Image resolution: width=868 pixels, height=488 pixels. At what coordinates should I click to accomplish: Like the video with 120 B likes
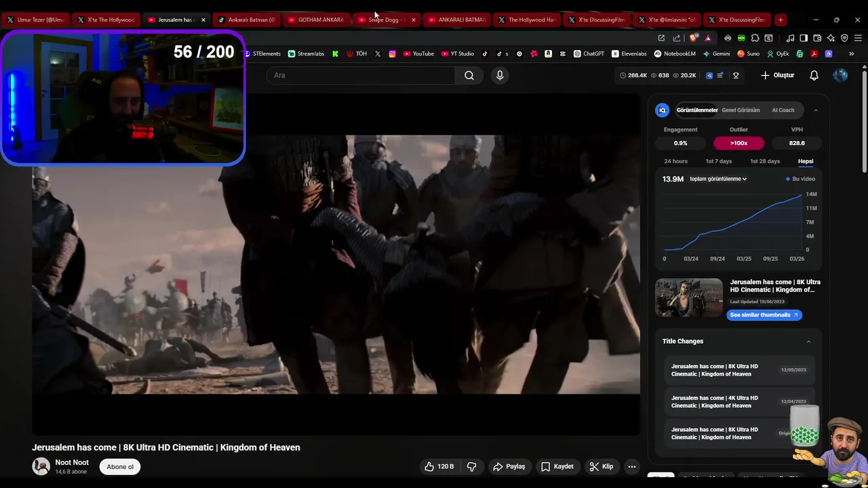pyautogui.click(x=439, y=466)
